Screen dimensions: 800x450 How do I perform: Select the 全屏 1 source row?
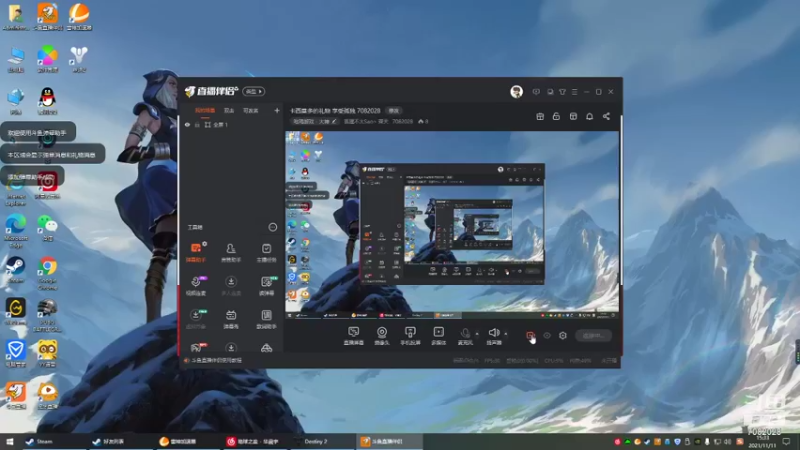[232, 124]
